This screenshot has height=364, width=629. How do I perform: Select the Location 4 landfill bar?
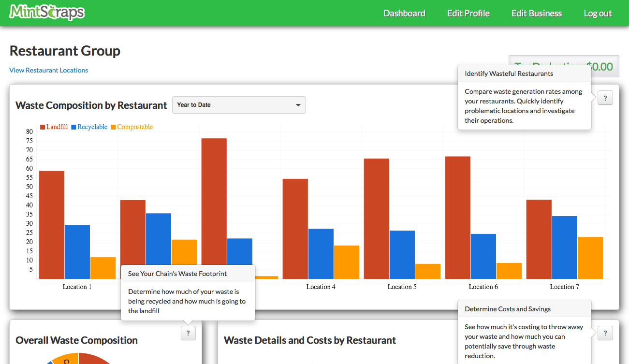pyautogui.click(x=295, y=229)
